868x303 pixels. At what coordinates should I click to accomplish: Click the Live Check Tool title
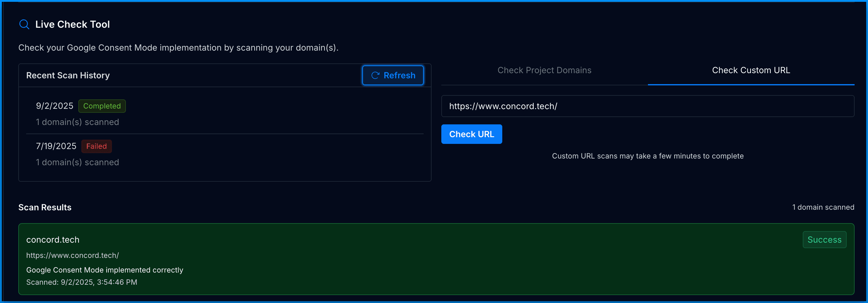click(73, 24)
